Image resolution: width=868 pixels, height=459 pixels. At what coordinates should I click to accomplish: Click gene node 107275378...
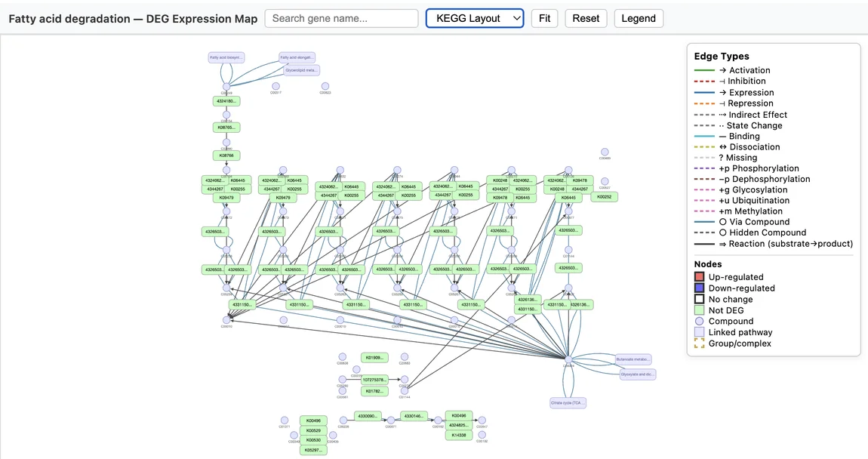pyautogui.click(x=375, y=380)
